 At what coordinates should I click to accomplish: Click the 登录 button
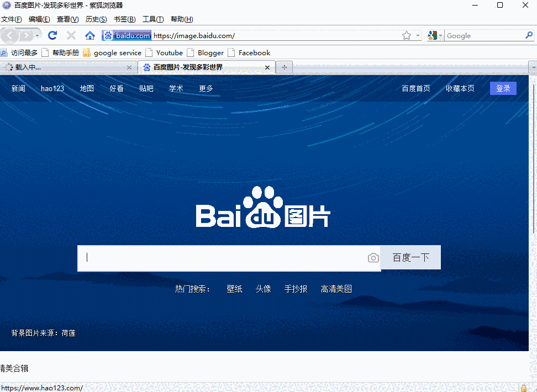click(x=503, y=88)
